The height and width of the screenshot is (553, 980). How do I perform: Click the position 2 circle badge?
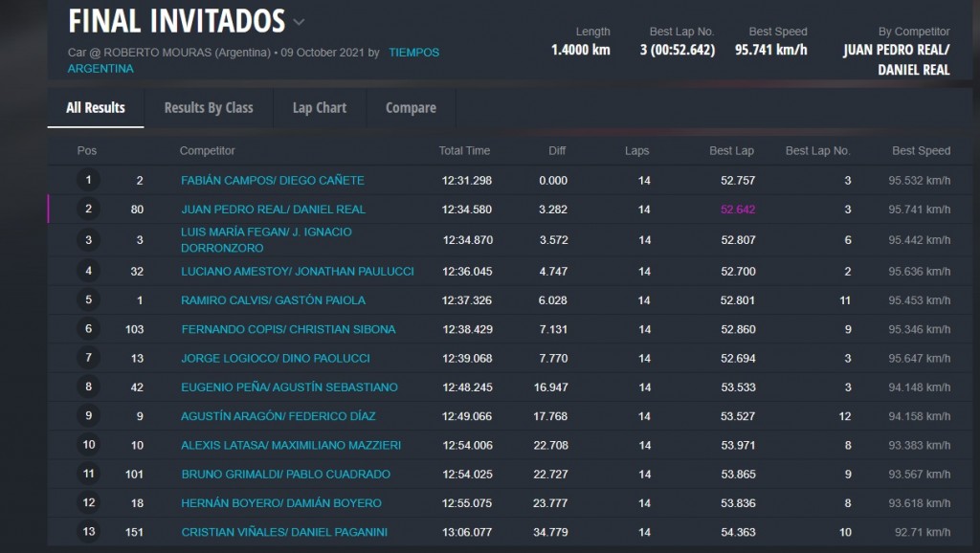[x=89, y=209]
